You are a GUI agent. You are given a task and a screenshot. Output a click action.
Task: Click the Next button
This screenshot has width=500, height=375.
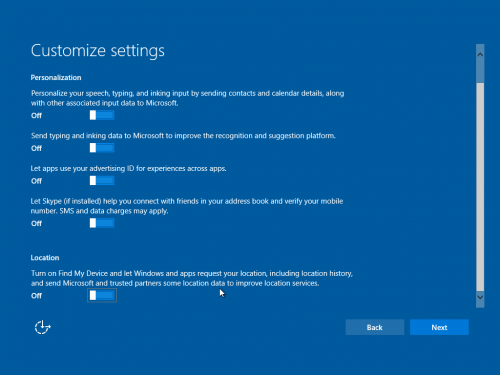(x=439, y=327)
